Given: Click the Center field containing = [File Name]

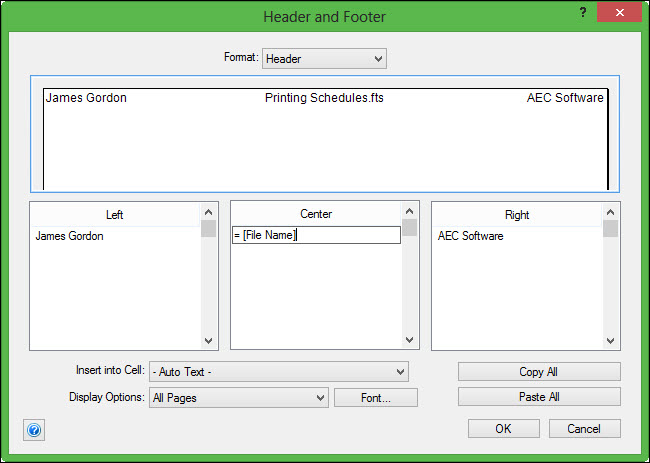Looking at the screenshot, I should click(x=315, y=236).
